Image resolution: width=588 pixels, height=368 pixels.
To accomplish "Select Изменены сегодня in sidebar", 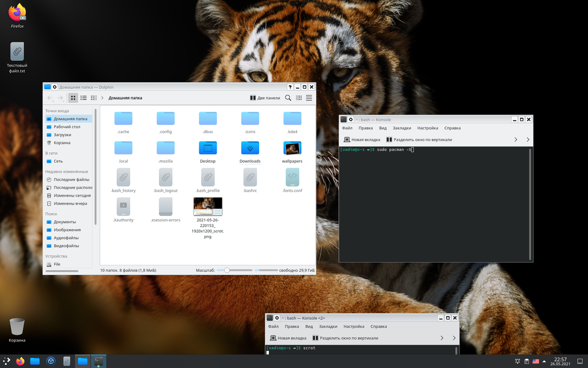I will pos(68,195).
